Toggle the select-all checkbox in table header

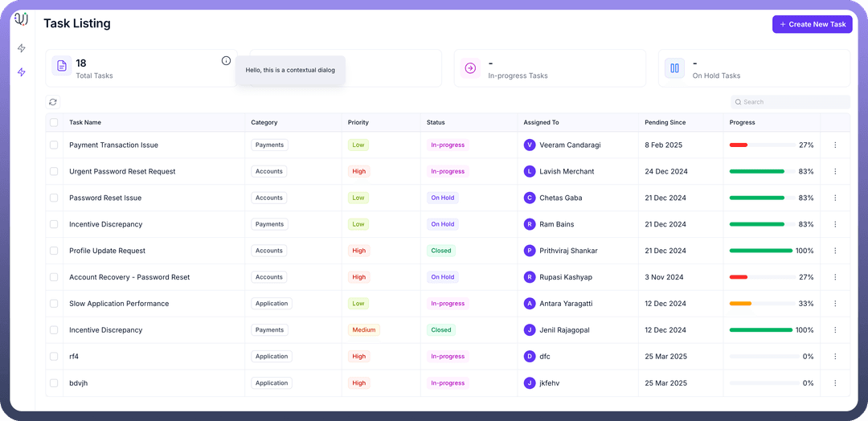(x=54, y=123)
